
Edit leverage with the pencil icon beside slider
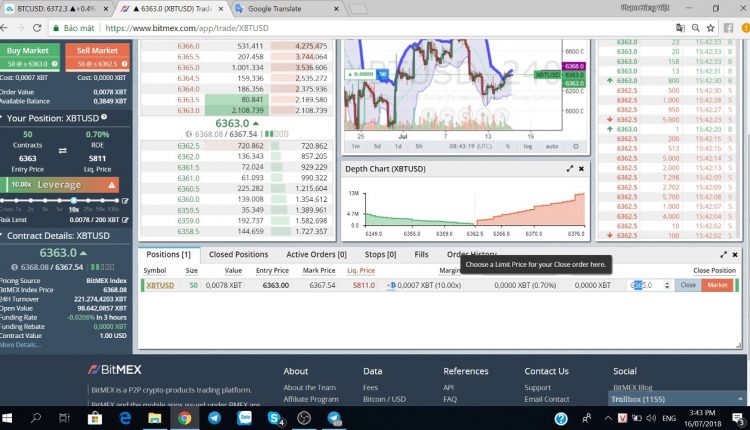[125, 201]
